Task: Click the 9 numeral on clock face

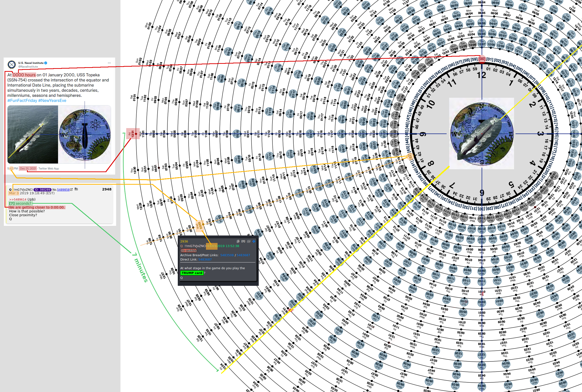Action: (x=423, y=134)
